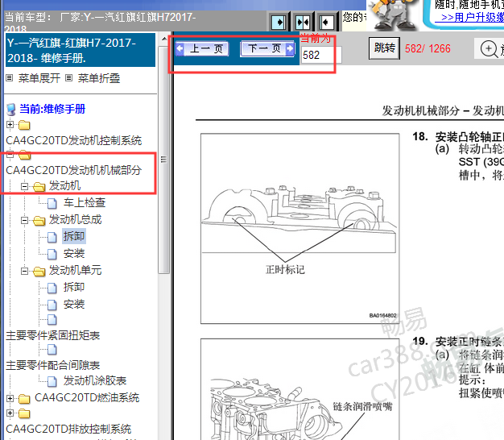
Task: Click folder icon beside 发动机单元
Action: [x=39, y=272]
